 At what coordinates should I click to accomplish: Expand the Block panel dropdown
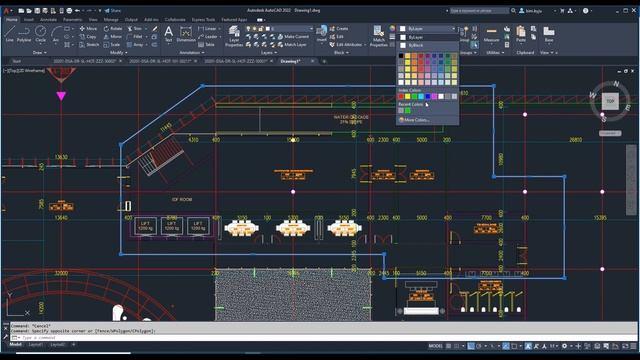[341, 53]
